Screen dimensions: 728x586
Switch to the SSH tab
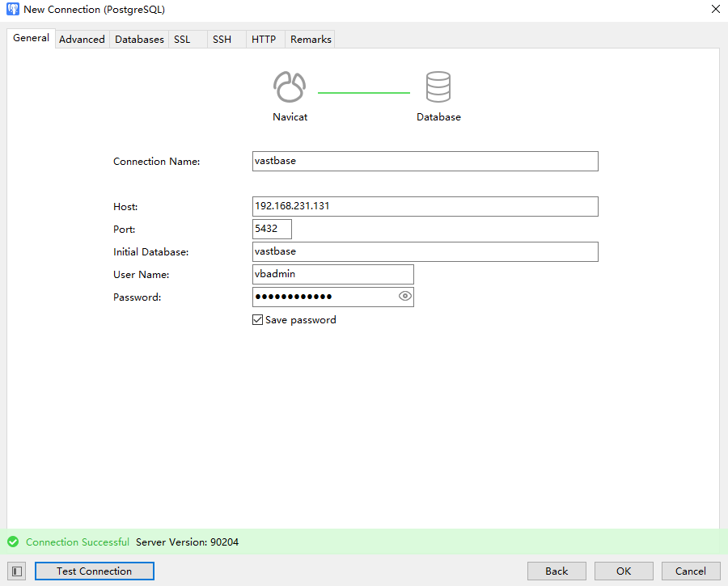point(226,40)
